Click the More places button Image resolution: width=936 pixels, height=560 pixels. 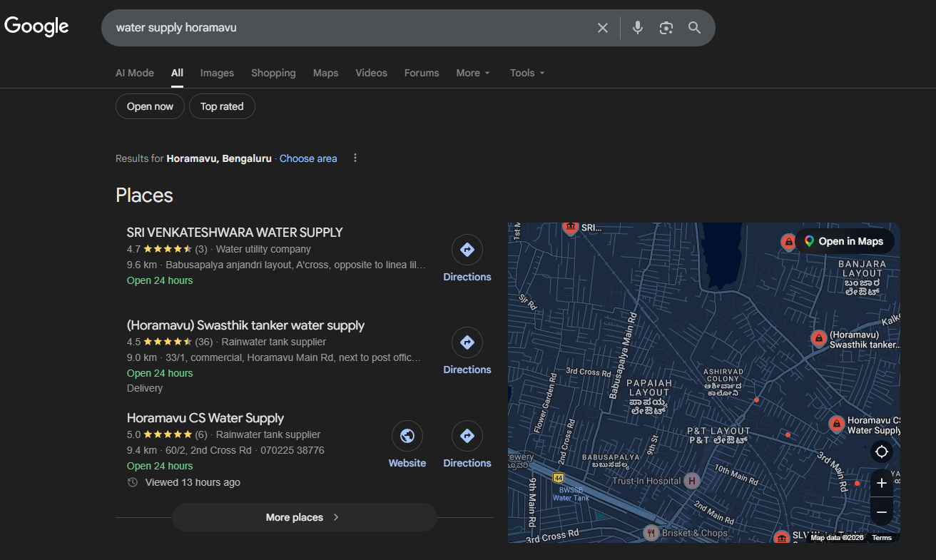tap(304, 517)
